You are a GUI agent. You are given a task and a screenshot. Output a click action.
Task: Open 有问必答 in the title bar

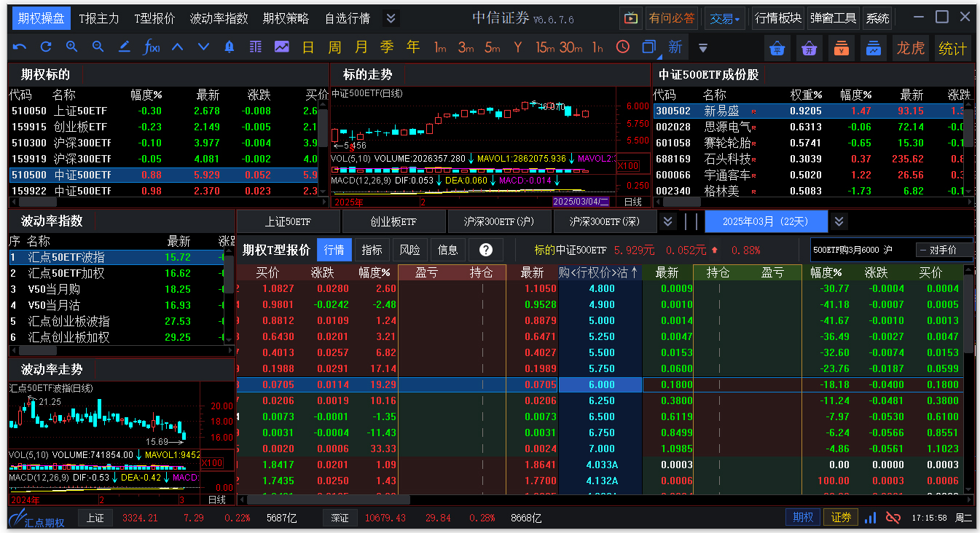click(671, 17)
